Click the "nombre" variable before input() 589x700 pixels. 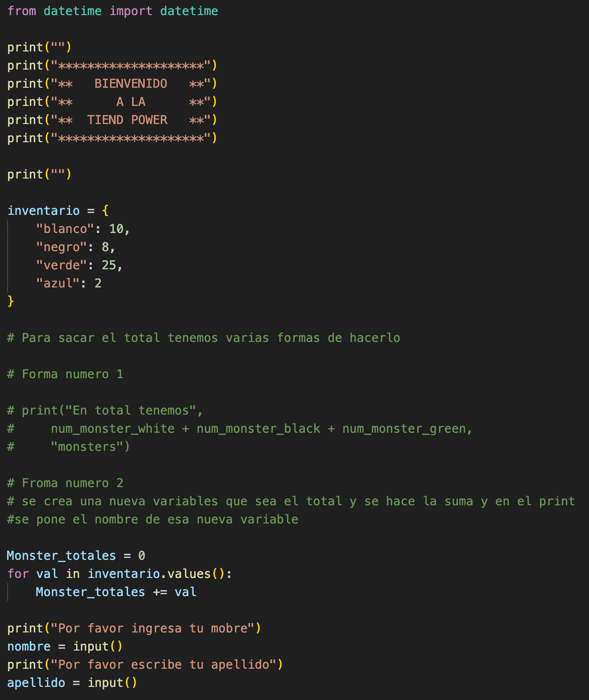(29, 647)
